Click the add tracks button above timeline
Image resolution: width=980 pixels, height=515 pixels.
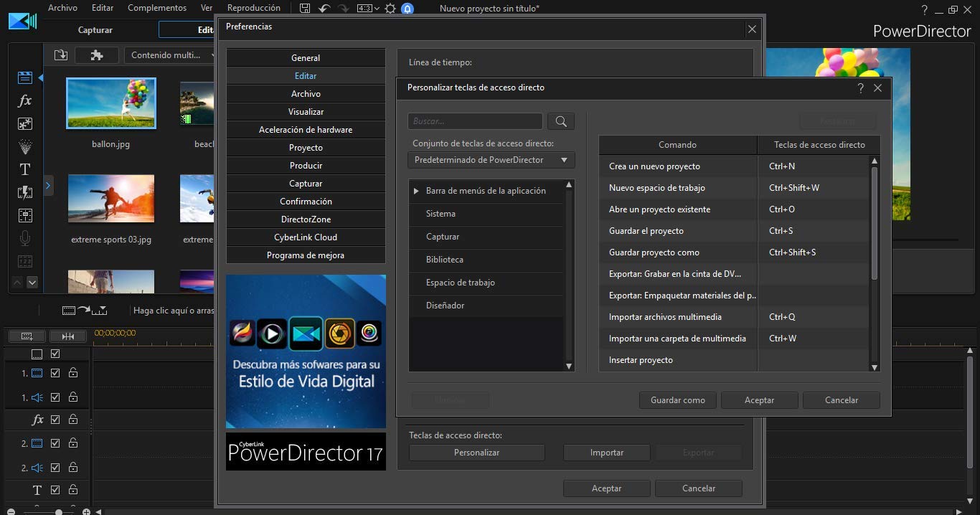27,336
